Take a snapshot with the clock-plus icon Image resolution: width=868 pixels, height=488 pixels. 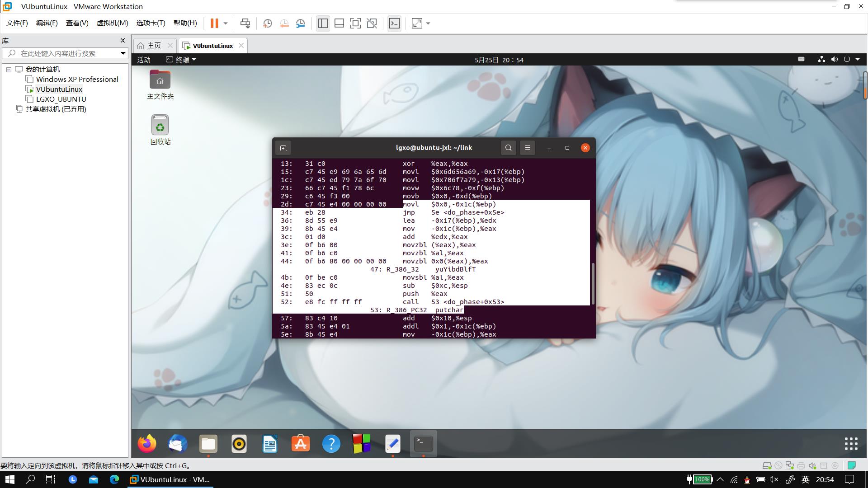pyautogui.click(x=267, y=23)
